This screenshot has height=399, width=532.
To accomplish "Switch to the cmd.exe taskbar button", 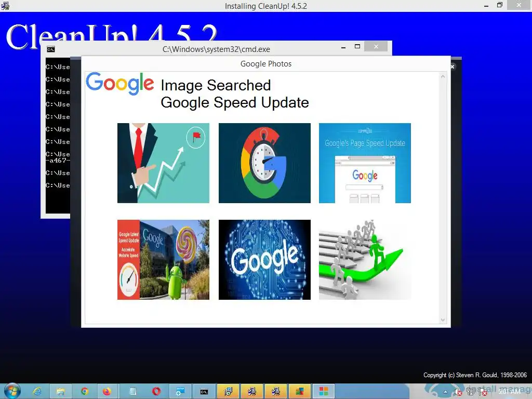I will tap(204, 392).
